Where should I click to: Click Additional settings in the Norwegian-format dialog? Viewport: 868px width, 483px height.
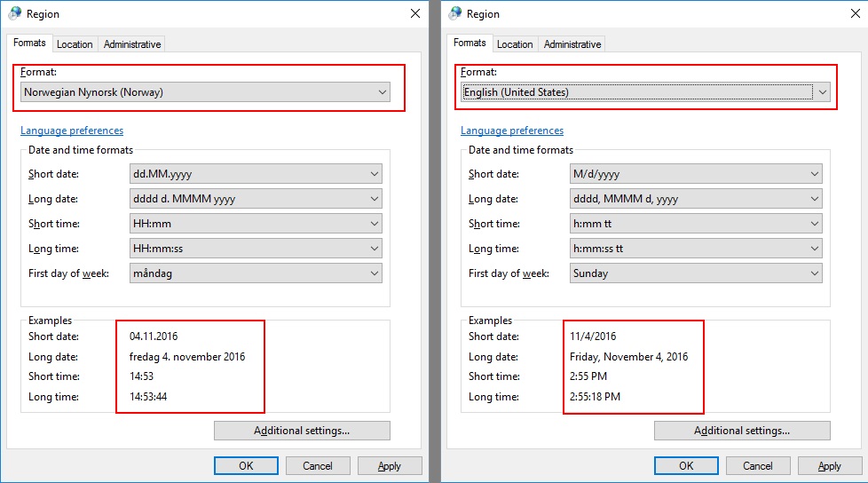[x=302, y=431]
